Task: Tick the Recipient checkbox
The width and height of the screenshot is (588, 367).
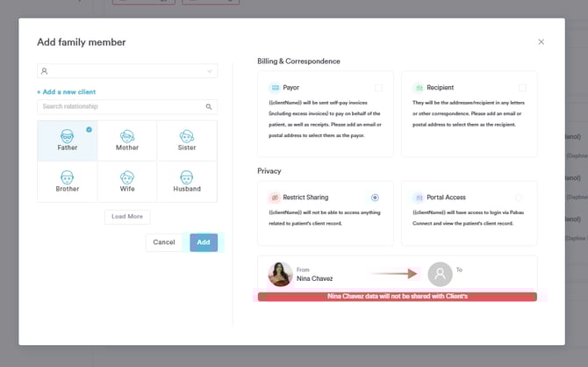Action: pos(522,88)
